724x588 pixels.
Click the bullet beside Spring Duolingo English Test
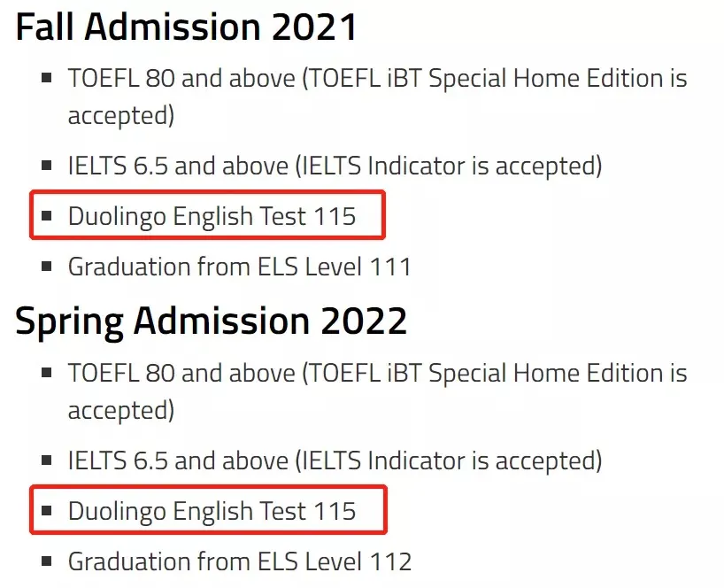(47, 511)
